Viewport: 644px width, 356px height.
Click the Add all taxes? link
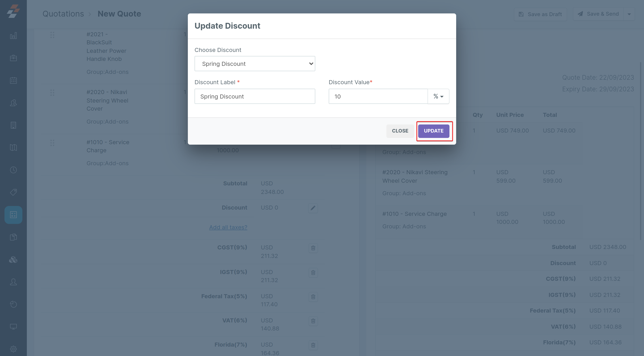[228, 227]
